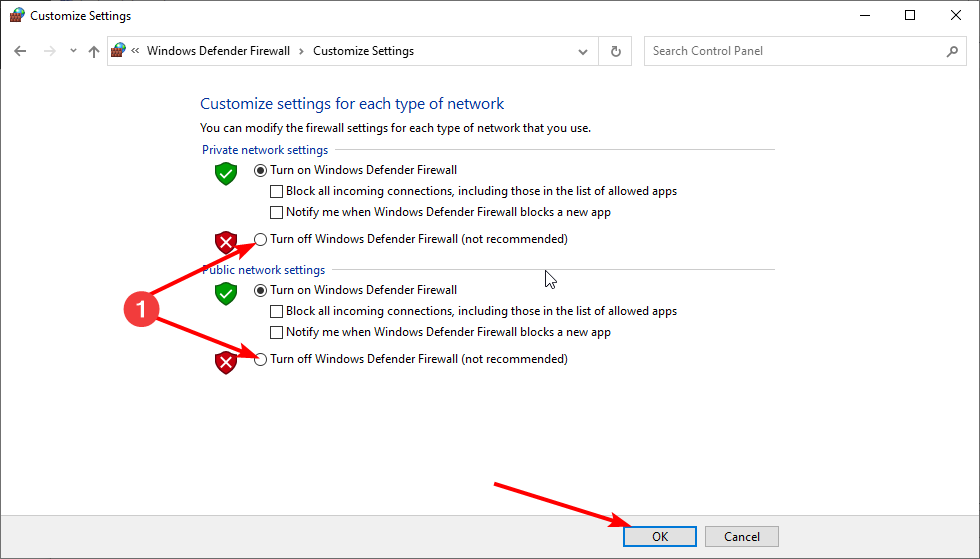Click the red shield under Public network
This screenshot has width=980, height=559.
226,362
